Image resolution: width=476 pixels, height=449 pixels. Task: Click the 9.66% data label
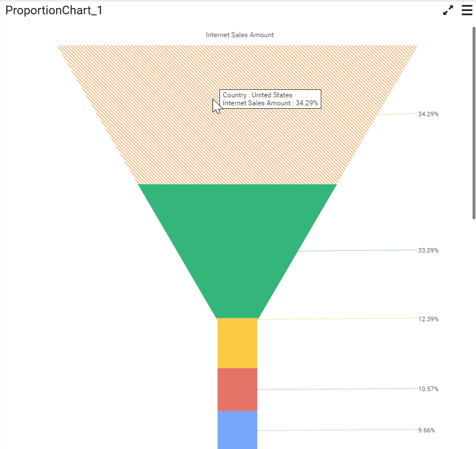pos(426,430)
